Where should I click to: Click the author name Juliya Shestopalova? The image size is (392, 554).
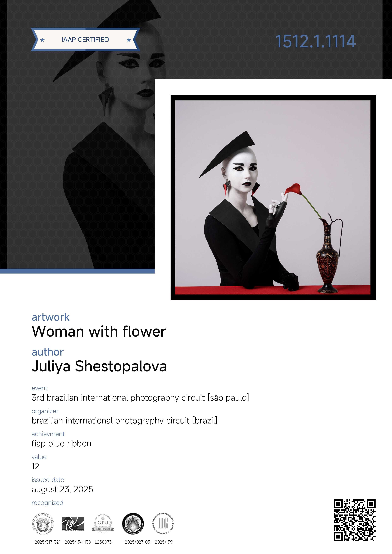[x=99, y=366]
